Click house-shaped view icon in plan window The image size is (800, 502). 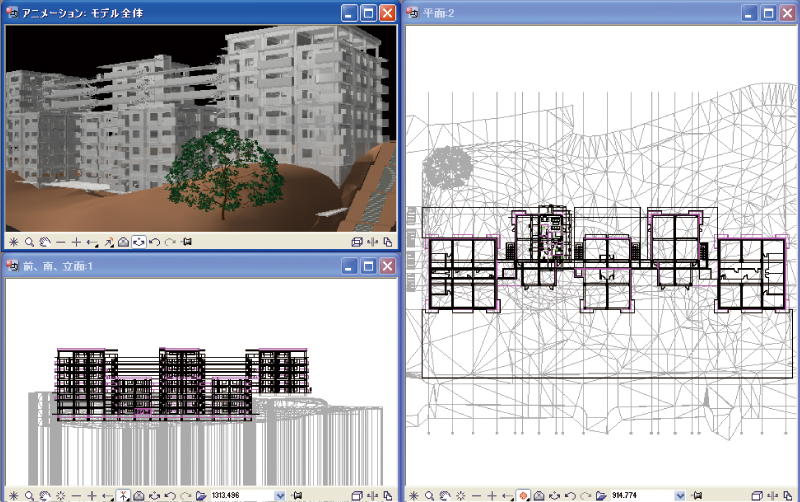coord(539,495)
